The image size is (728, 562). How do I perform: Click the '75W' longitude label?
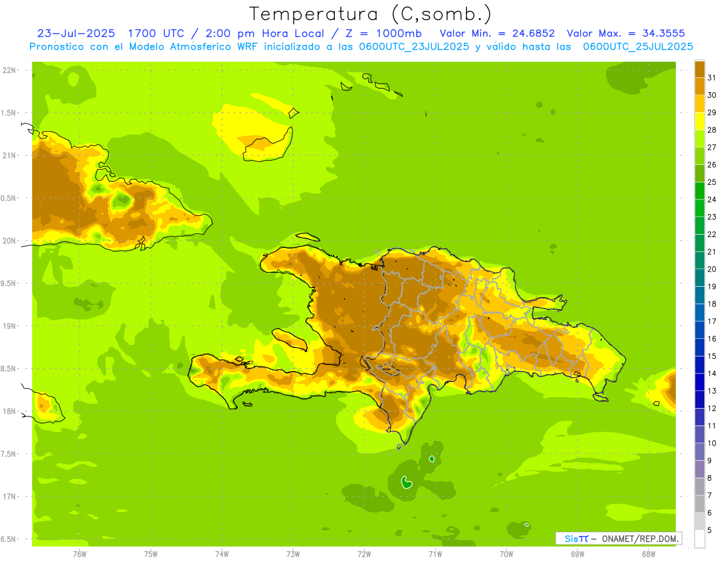(151, 554)
